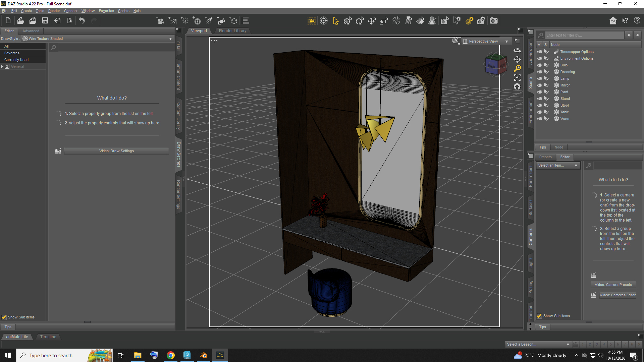Expand the General property group
644x362 pixels.
(2, 66)
